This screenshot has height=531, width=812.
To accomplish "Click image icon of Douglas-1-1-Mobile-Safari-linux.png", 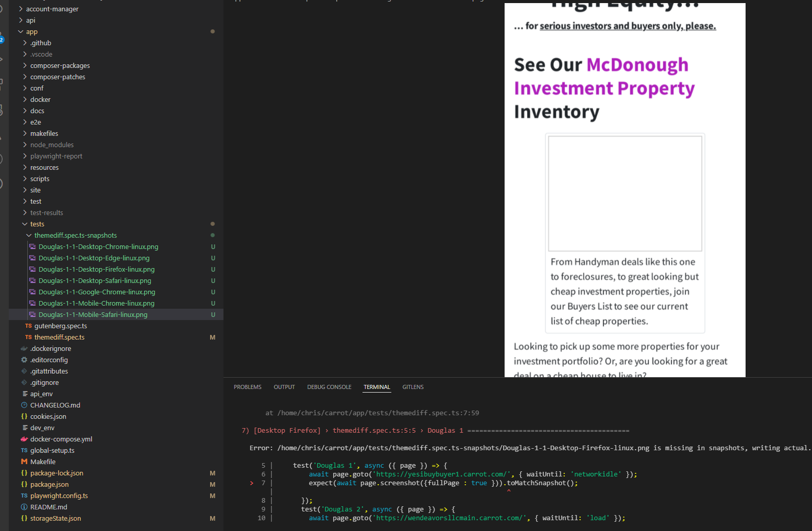I will click(x=32, y=314).
